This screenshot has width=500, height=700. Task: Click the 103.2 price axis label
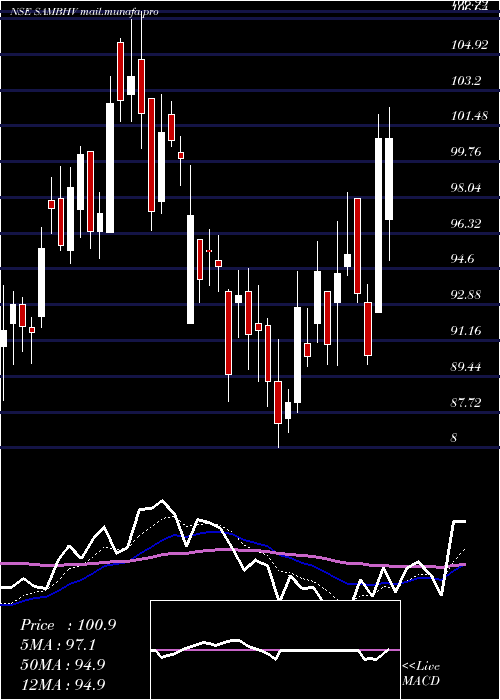(x=466, y=81)
